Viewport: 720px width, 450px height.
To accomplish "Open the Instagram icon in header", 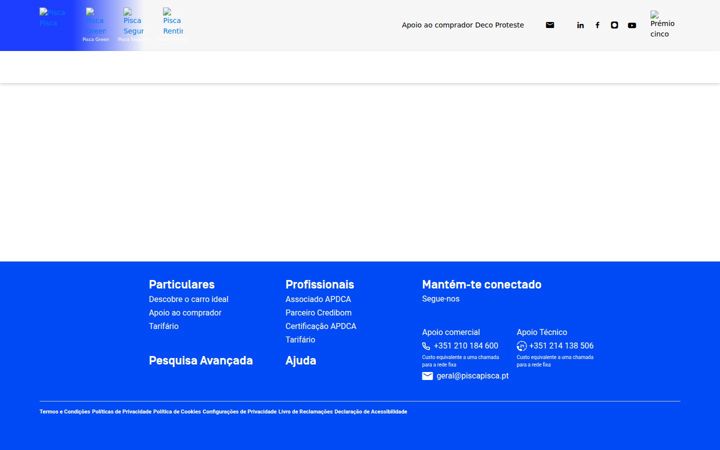I will 614,25.
